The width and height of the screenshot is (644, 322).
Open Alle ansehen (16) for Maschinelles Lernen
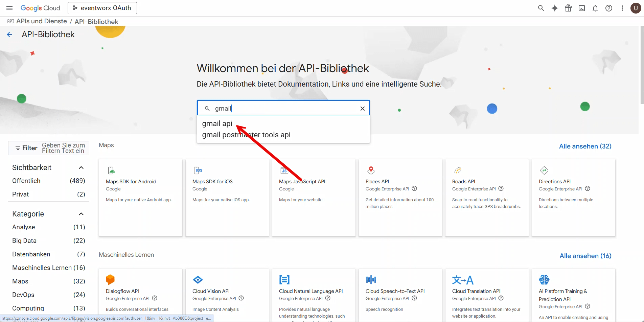(x=585, y=256)
